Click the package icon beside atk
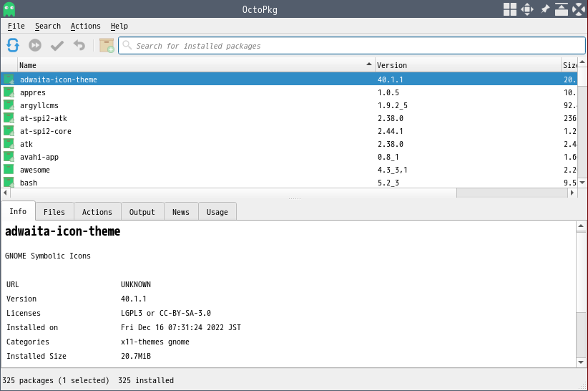Viewport: 588px width, 391px height. coord(9,144)
